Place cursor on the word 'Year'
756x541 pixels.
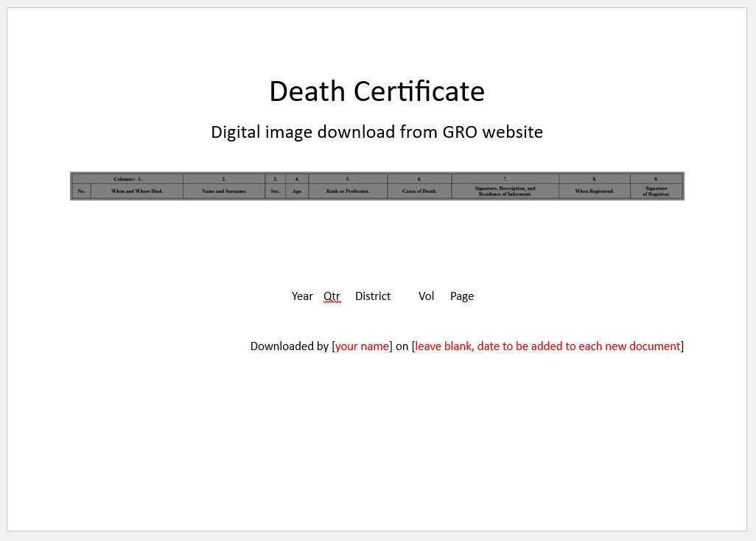coord(302,296)
